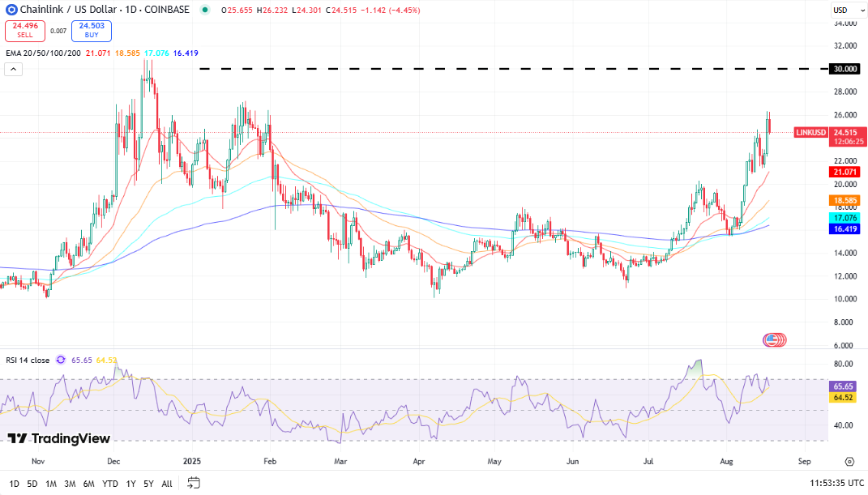Image resolution: width=868 pixels, height=495 pixels.
Task: Click the Chainlink symbol logo icon
Action: [x=11, y=10]
